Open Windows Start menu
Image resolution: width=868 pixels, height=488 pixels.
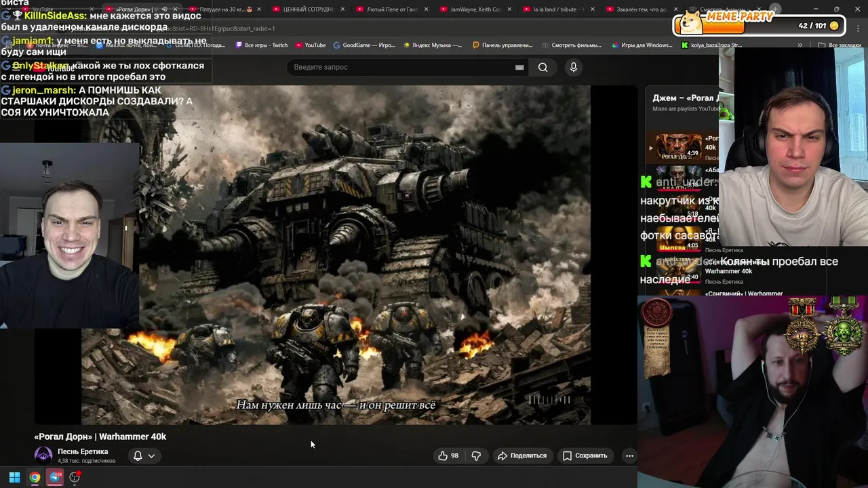click(14, 477)
